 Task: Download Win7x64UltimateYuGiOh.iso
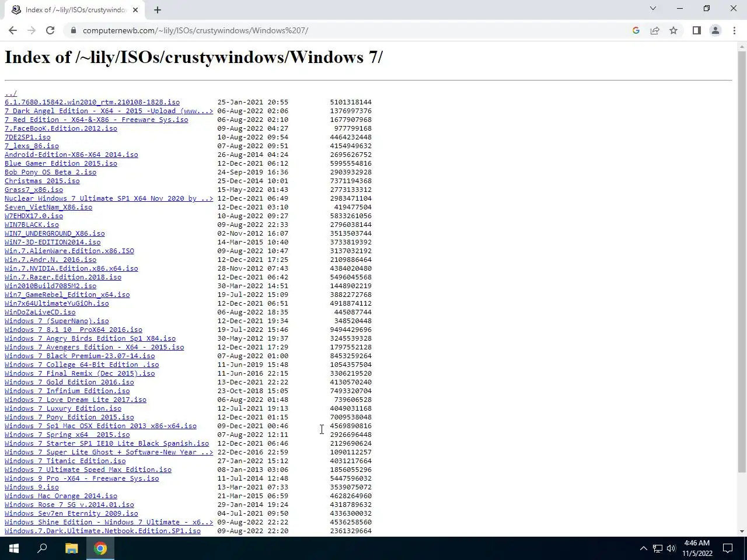(x=57, y=303)
